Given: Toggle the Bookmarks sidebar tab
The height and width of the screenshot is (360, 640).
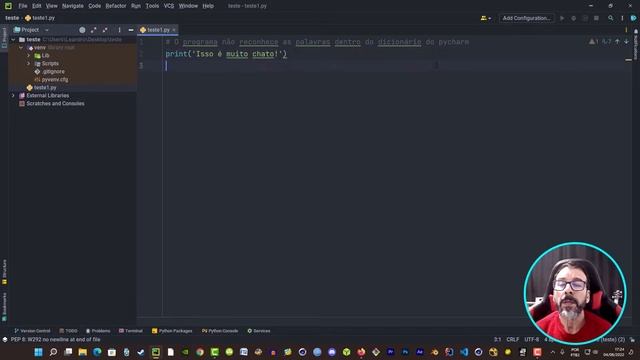Looking at the screenshot, I should 4,307.
